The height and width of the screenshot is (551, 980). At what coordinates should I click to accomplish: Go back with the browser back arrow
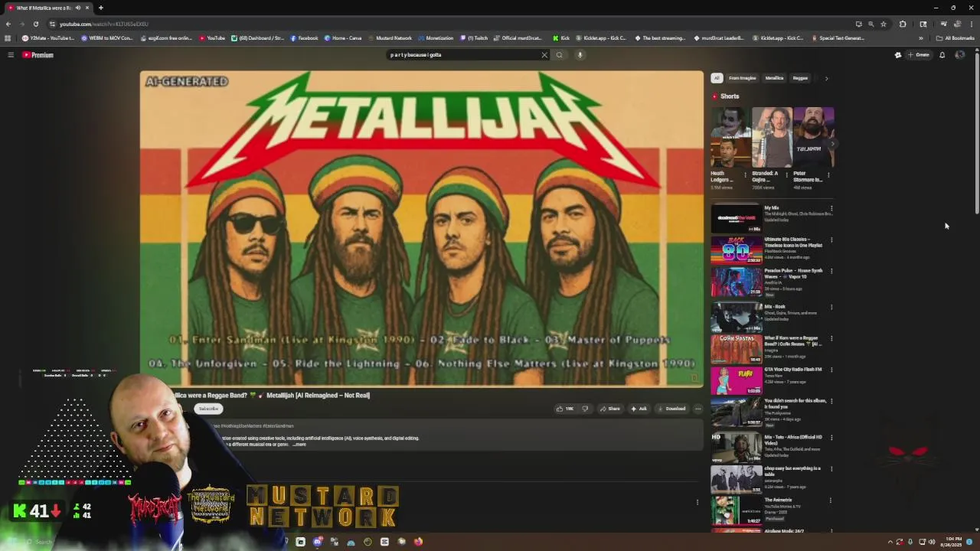pyautogui.click(x=8, y=24)
